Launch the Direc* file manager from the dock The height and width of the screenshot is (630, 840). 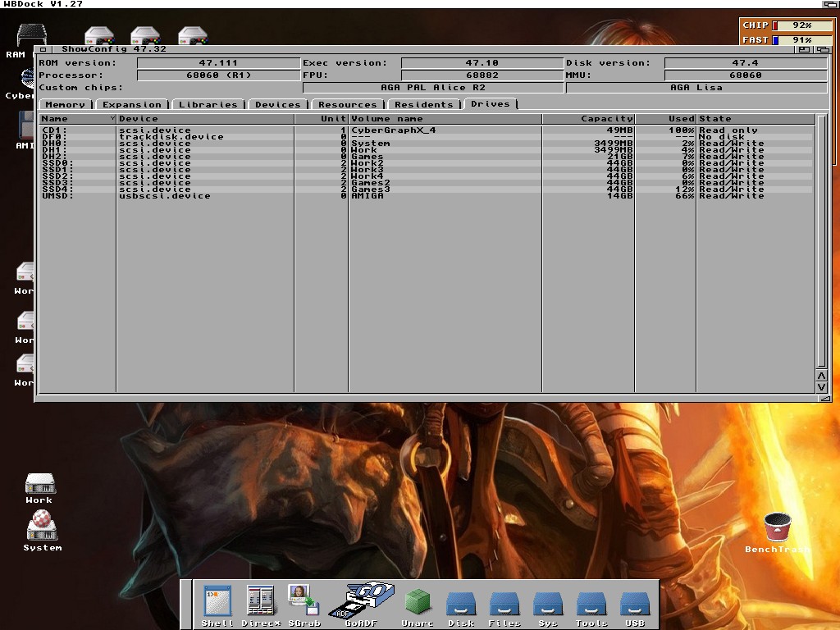[261, 605]
